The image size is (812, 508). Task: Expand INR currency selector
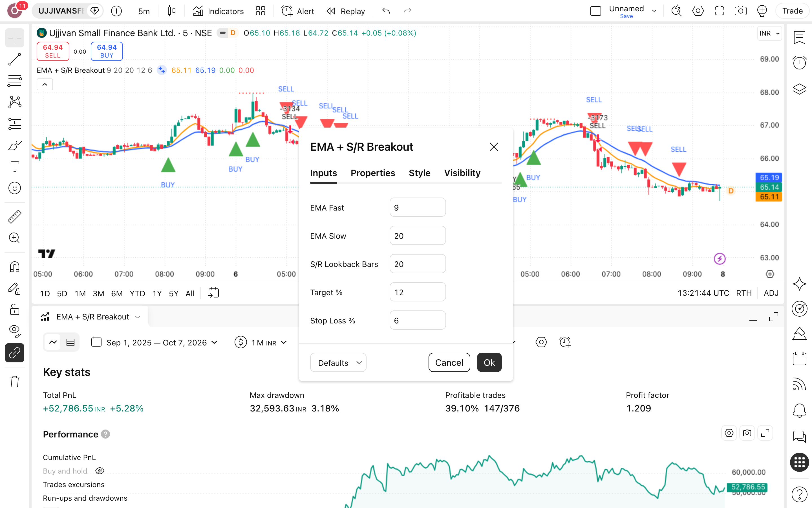pos(769,33)
